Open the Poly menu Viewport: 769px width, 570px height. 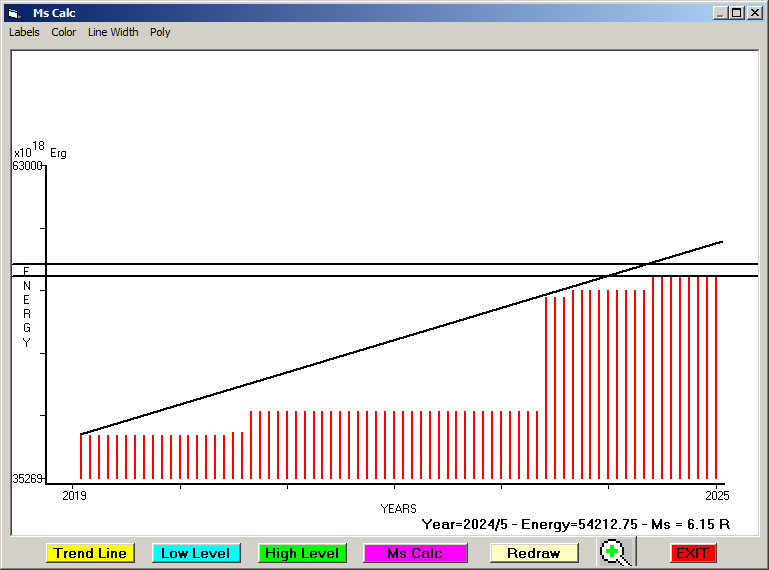160,32
